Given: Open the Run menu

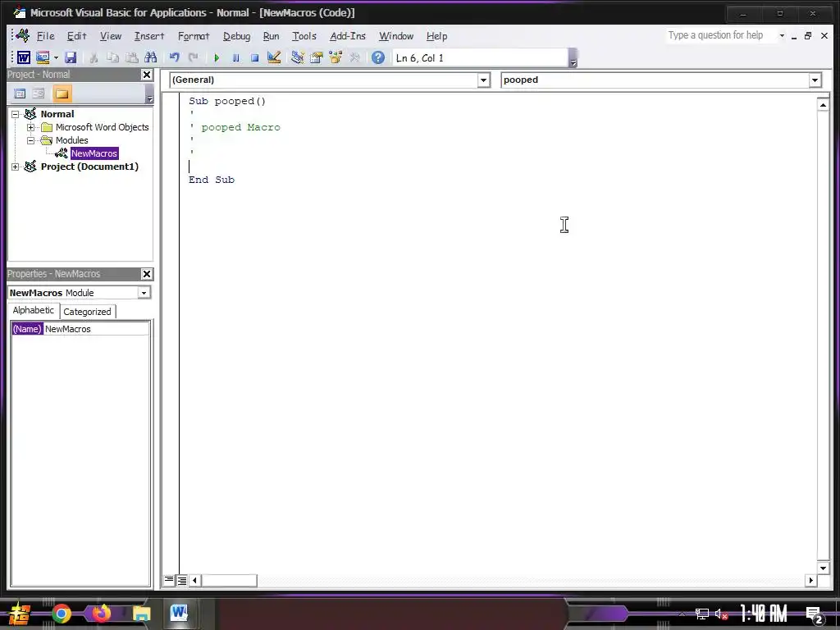Looking at the screenshot, I should [x=271, y=36].
